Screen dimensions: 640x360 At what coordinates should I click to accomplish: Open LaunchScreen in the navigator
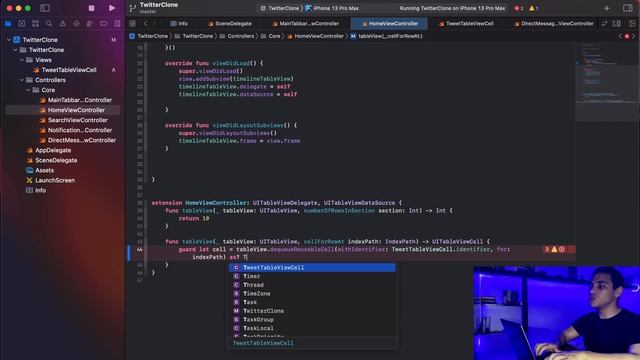pyautogui.click(x=51, y=180)
